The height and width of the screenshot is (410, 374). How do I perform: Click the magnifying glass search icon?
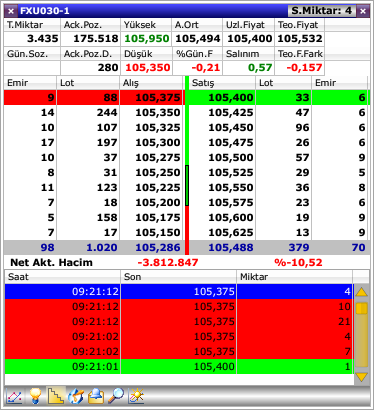(116, 396)
